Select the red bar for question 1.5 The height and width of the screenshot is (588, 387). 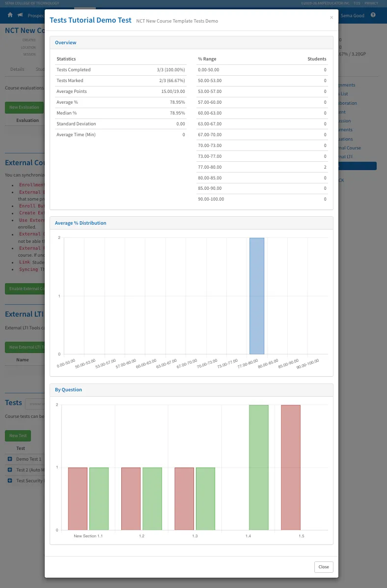291,467
